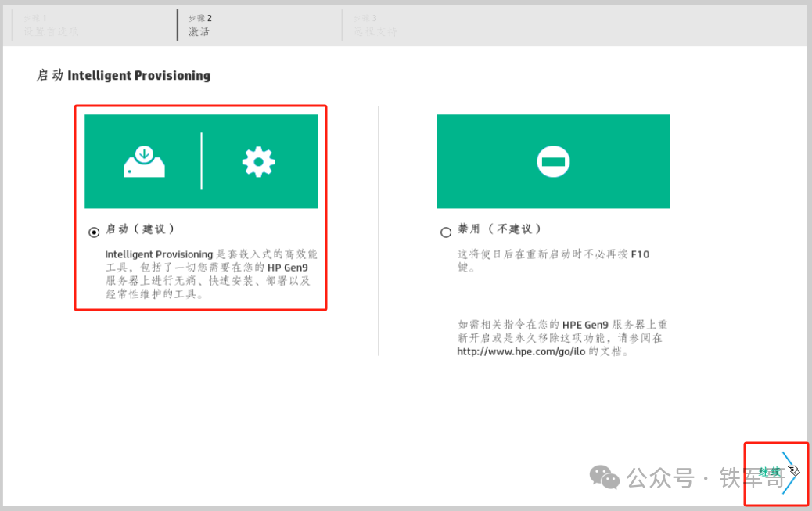The width and height of the screenshot is (812, 511).
Task: Click the Intelligent Provisioning description paragraph
Action: tap(210, 274)
